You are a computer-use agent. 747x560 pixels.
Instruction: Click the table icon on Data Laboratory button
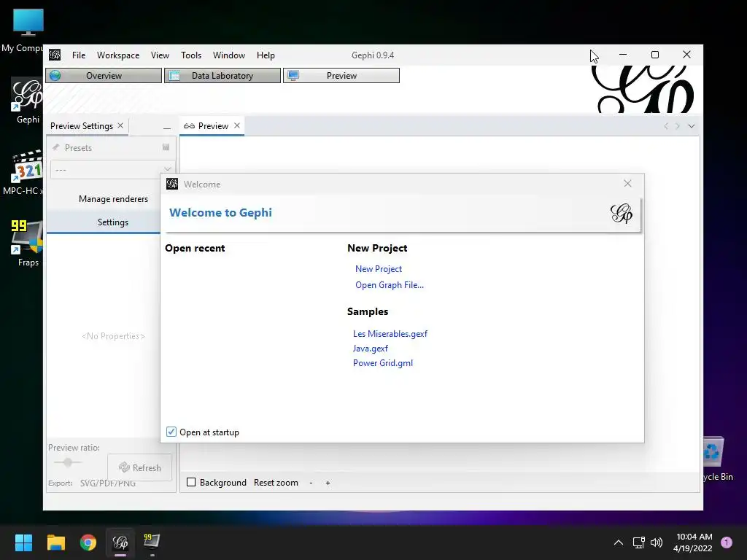pyautogui.click(x=174, y=76)
